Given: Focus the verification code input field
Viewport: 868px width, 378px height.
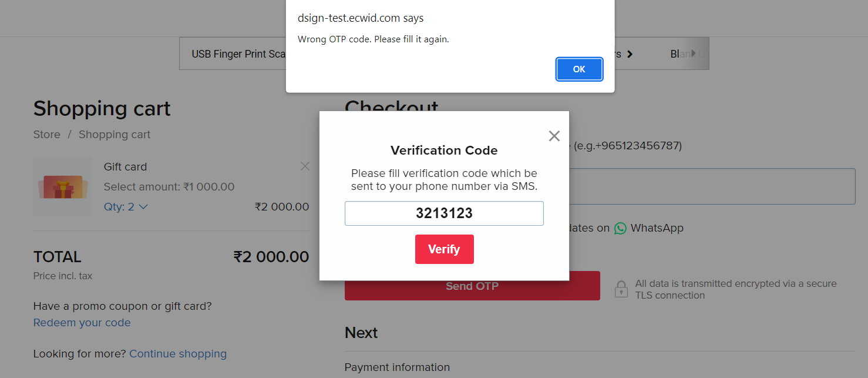Looking at the screenshot, I should pos(444,213).
